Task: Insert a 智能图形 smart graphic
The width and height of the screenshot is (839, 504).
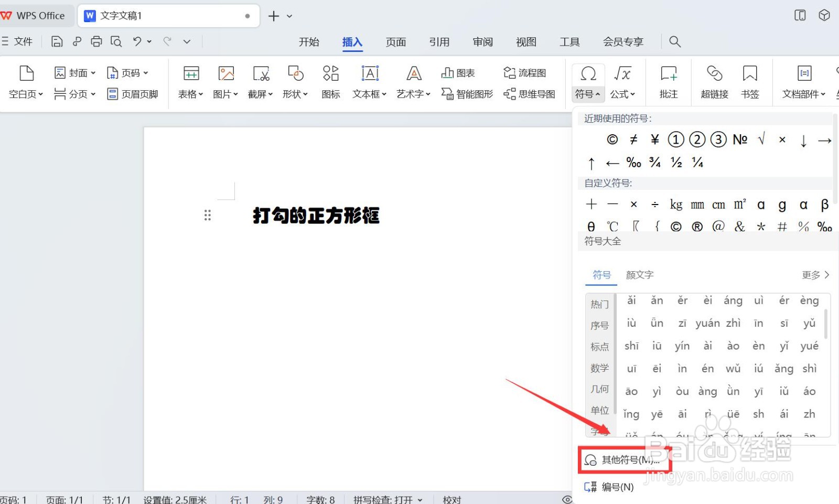Action: pyautogui.click(x=466, y=94)
